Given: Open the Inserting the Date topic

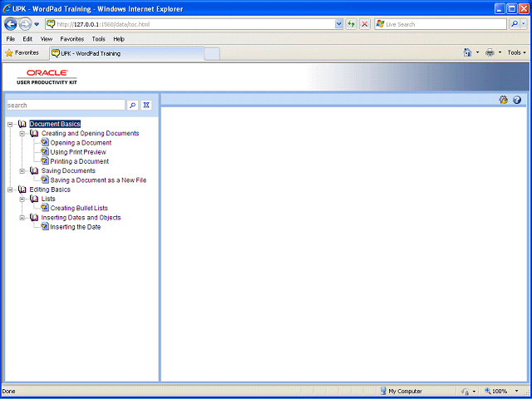Looking at the screenshot, I should 76,227.
